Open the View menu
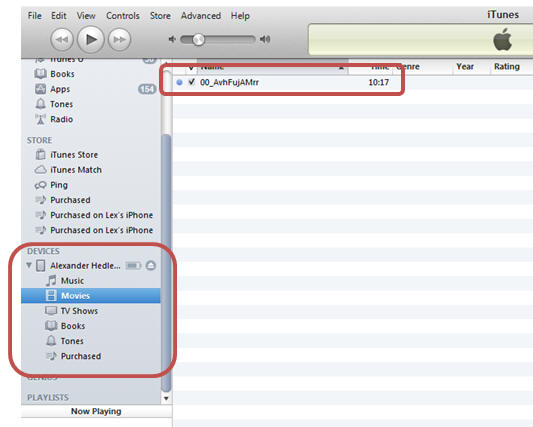 point(86,16)
